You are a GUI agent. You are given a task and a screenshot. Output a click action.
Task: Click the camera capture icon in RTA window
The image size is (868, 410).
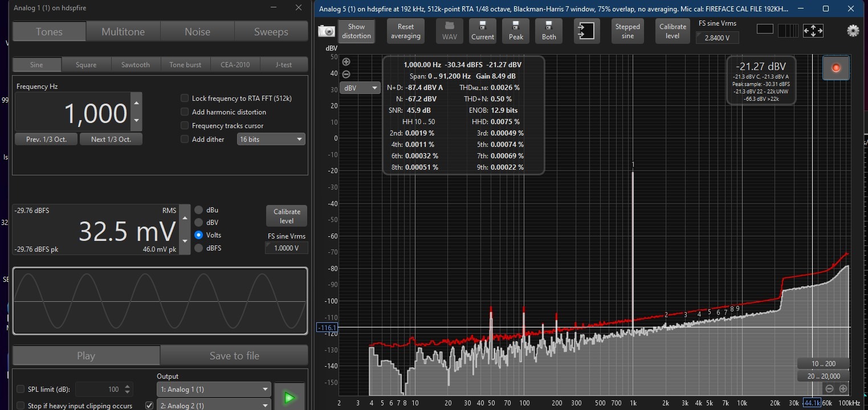point(326,31)
